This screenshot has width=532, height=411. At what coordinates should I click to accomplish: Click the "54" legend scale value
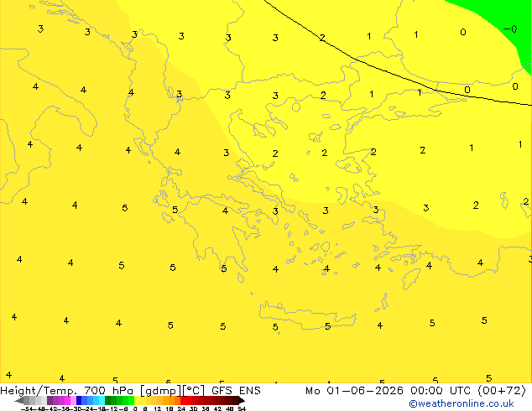242,409
